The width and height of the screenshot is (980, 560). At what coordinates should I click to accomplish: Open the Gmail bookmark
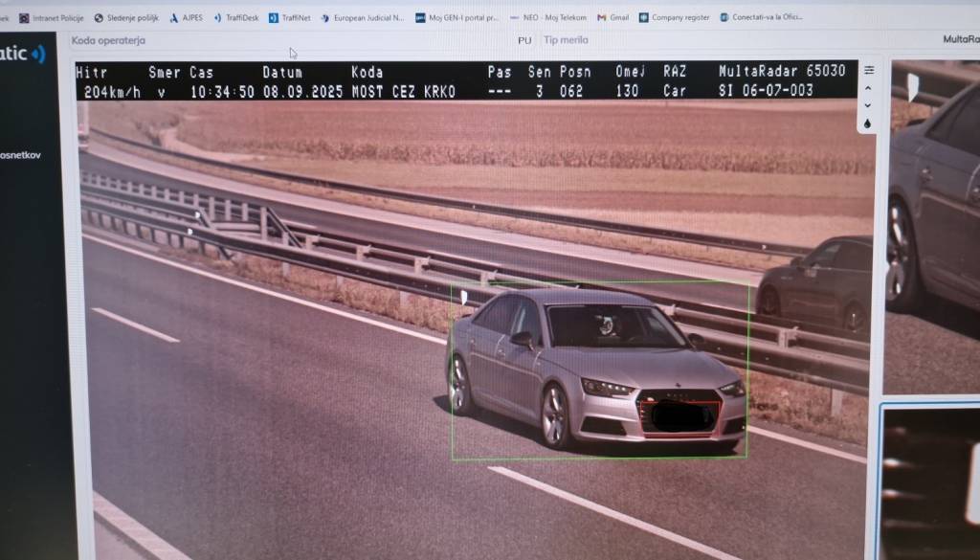(612, 17)
